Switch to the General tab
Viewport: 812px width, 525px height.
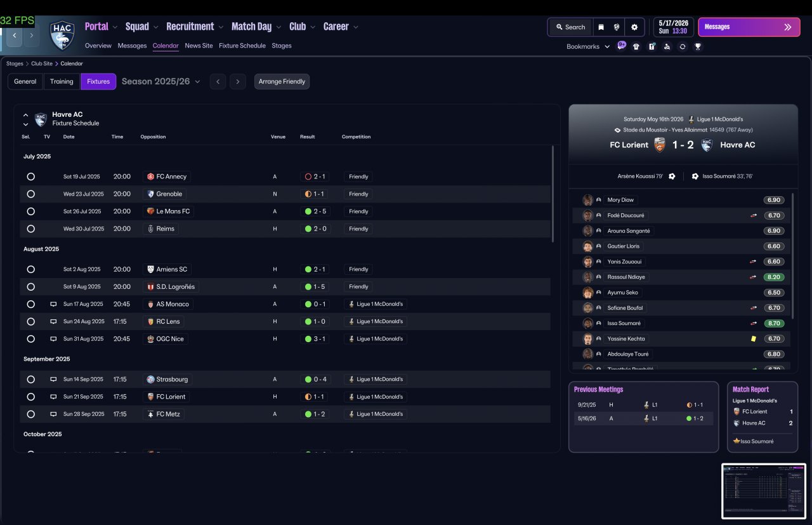(x=25, y=81)
